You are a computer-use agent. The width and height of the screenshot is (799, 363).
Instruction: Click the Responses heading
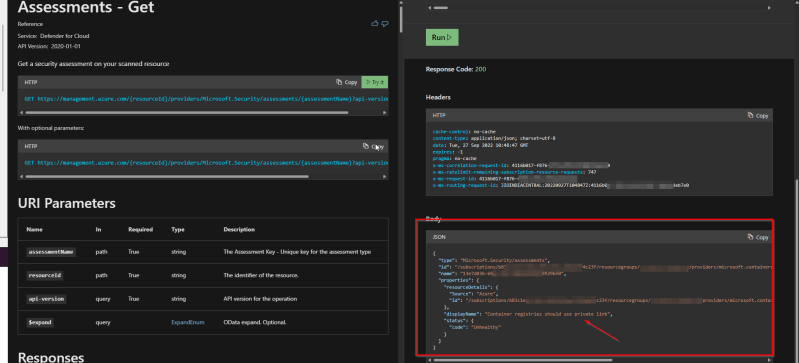51,358
